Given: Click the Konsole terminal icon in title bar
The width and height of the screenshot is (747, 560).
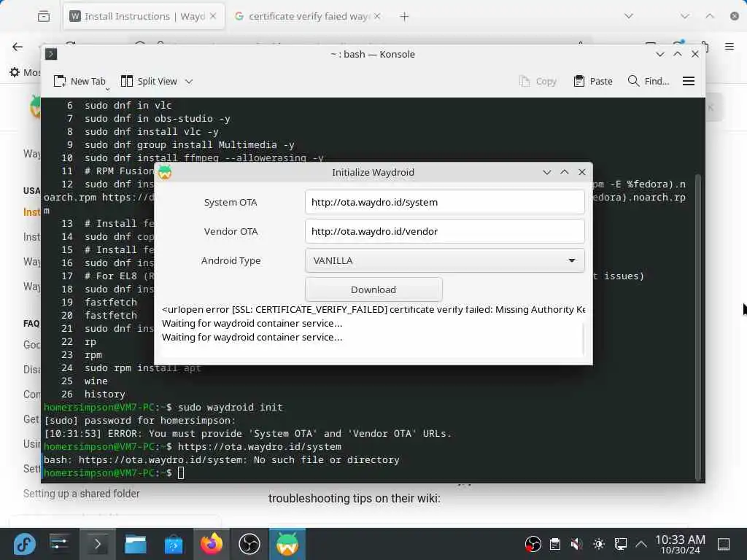Looking at the screenshot, I should (x=51, y=54).
